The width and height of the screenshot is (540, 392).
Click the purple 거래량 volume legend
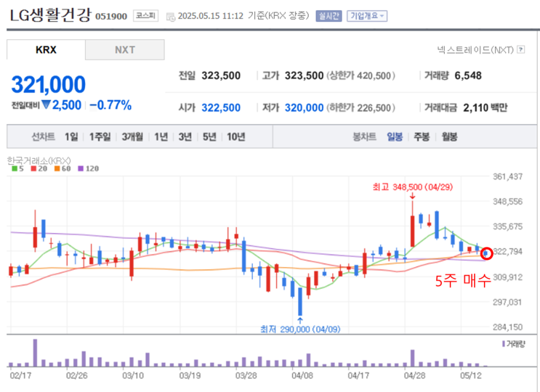[514, 344]
